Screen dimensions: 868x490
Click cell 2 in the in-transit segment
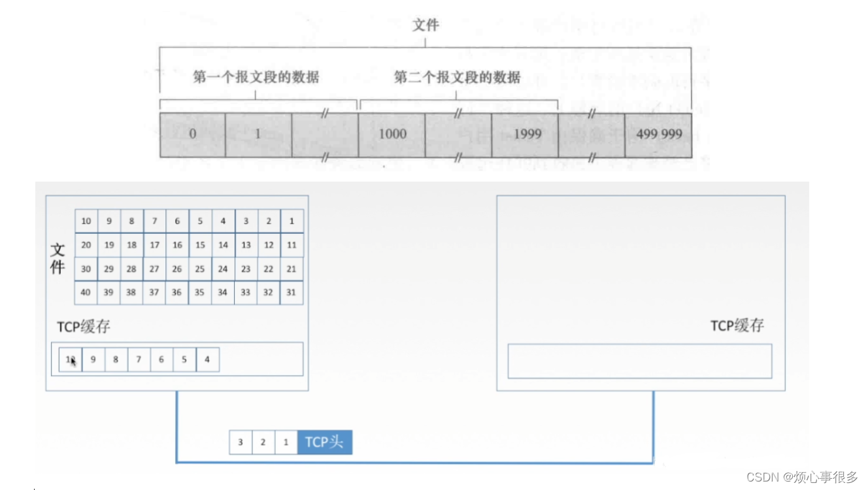coord(263,442)
